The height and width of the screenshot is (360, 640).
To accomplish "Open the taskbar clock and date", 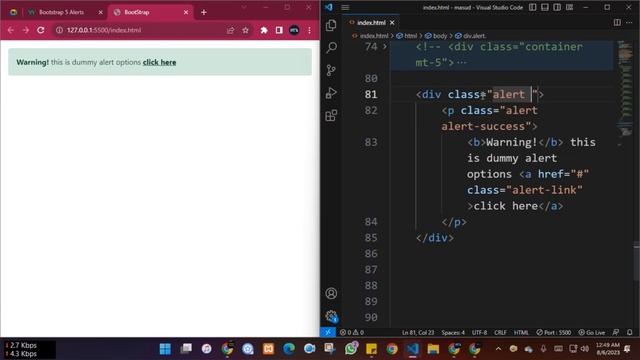I will (x=608, y=349).
